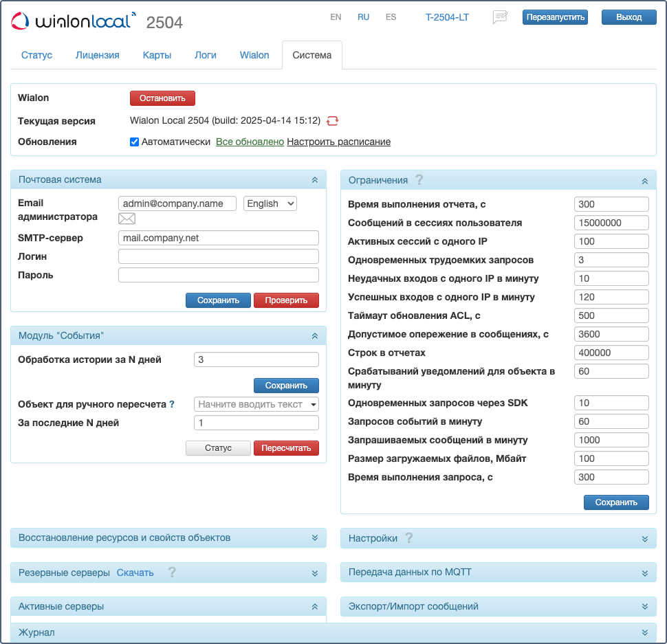Open the Объект для ручного пересчета combo box

coord(256,404)
